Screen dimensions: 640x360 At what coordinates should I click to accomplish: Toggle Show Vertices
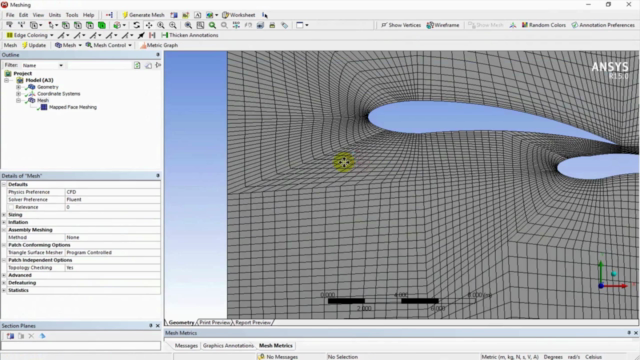(401, 25)
